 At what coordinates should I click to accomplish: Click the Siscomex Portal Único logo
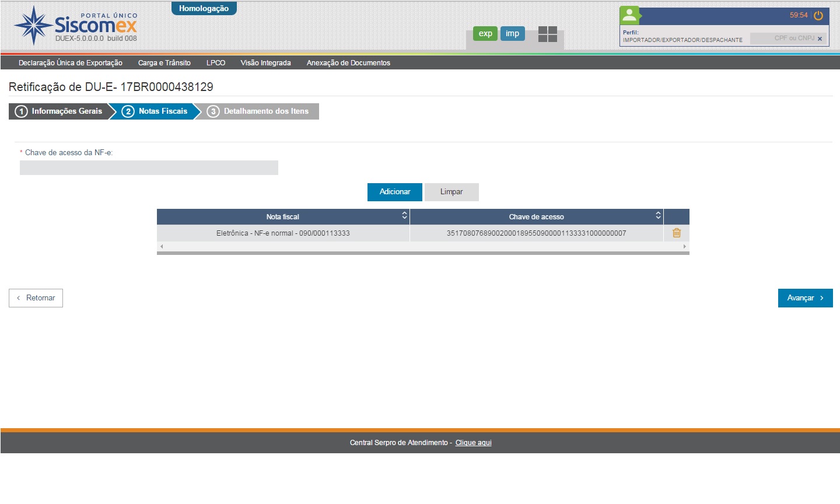pyautogui.click(x=76, y=25)
